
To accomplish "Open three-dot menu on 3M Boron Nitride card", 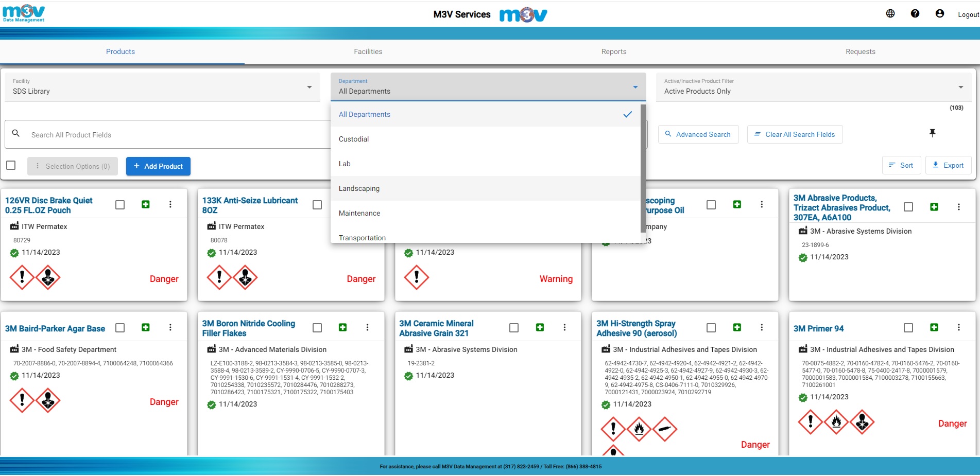I will click(368, 327).
